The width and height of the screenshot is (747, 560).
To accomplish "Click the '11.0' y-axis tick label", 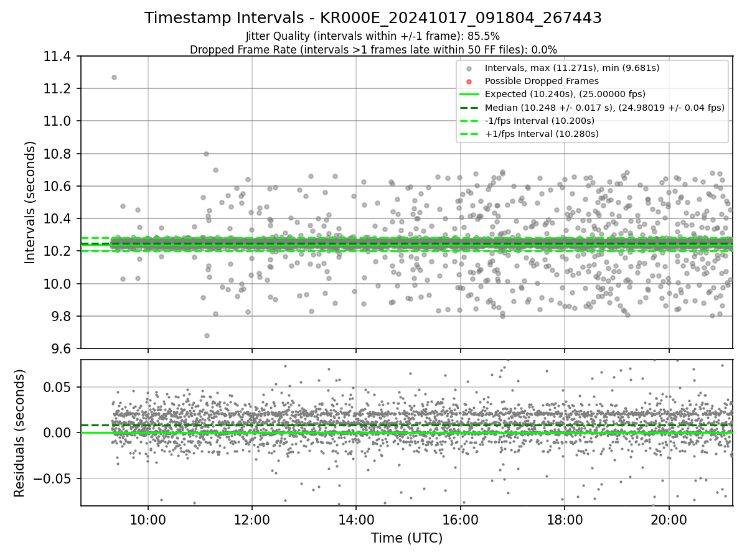I will pos(58,121).
